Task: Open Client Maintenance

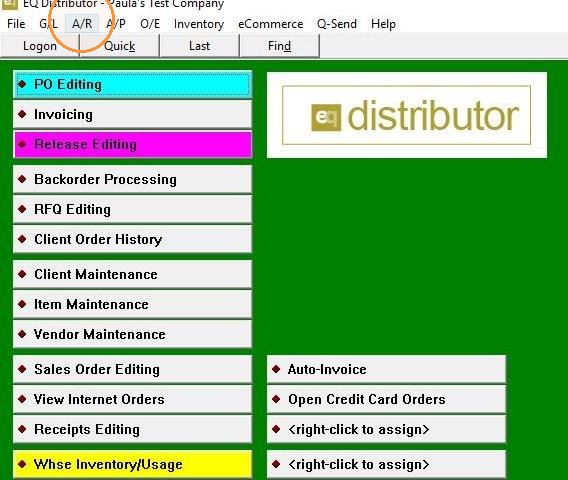Action: (x=132, y=274)
